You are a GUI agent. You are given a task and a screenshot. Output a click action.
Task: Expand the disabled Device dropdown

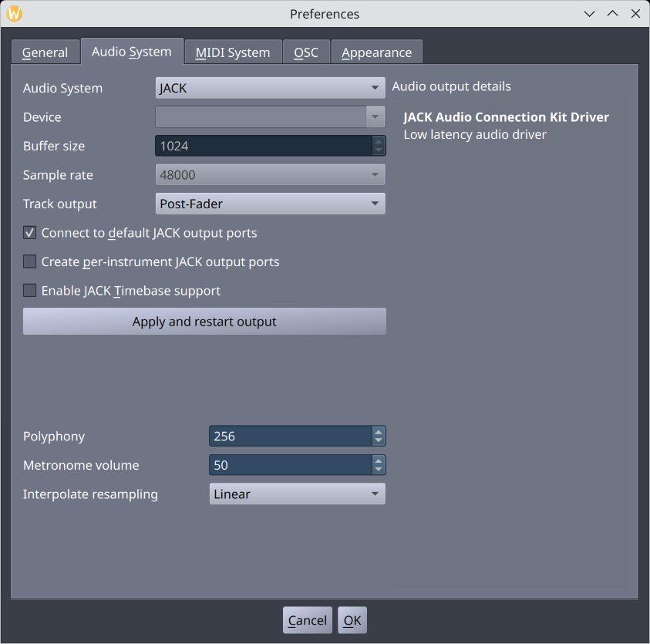click(271, 117)
